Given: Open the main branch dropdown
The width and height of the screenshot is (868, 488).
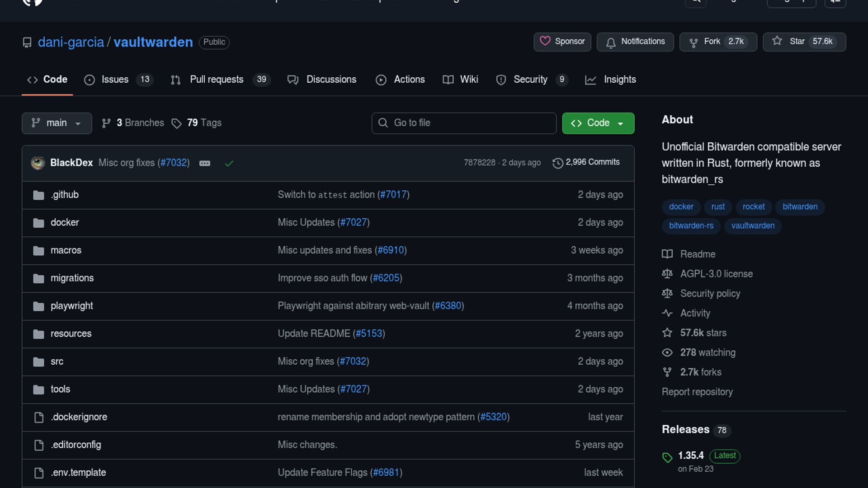Looking at the screenshot, I should click(x=57, y=123).
